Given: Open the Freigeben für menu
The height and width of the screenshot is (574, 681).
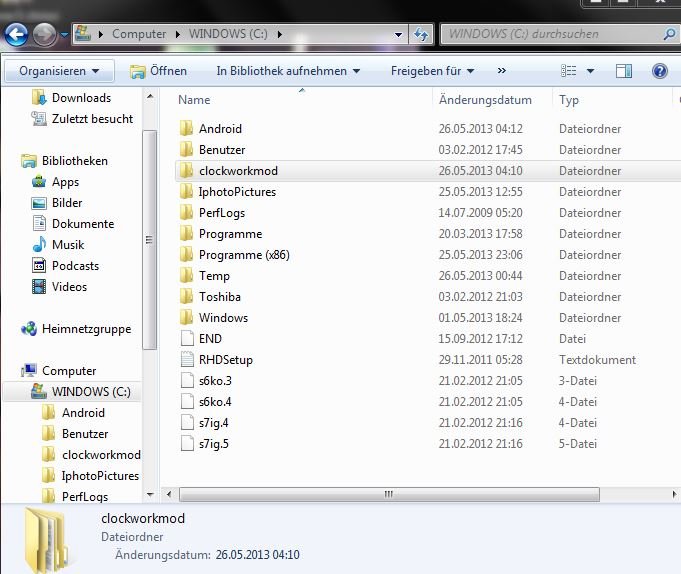Looking at the screenshot, I should 433,71.
